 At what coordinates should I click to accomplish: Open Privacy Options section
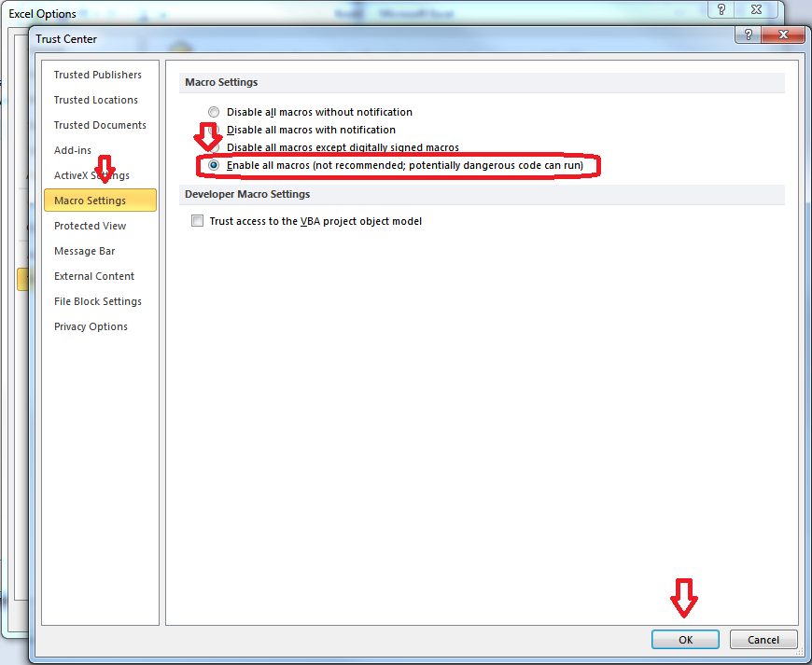(91, 326)
